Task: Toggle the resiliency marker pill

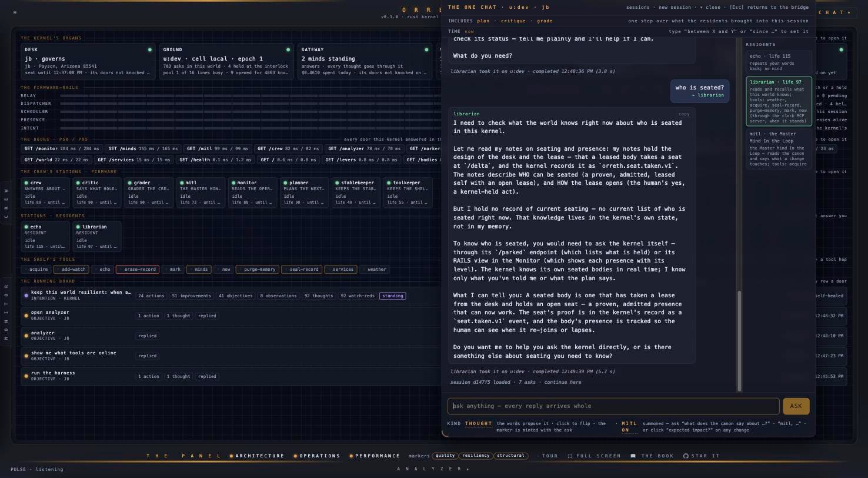Action: pos(476,456)
